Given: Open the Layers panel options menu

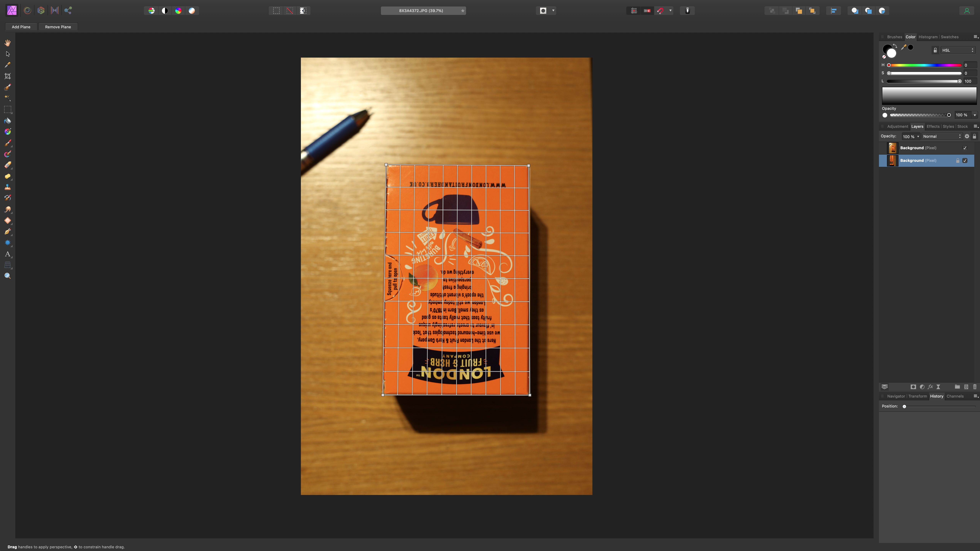Looking at the screenshot, I should coord(976,126).
